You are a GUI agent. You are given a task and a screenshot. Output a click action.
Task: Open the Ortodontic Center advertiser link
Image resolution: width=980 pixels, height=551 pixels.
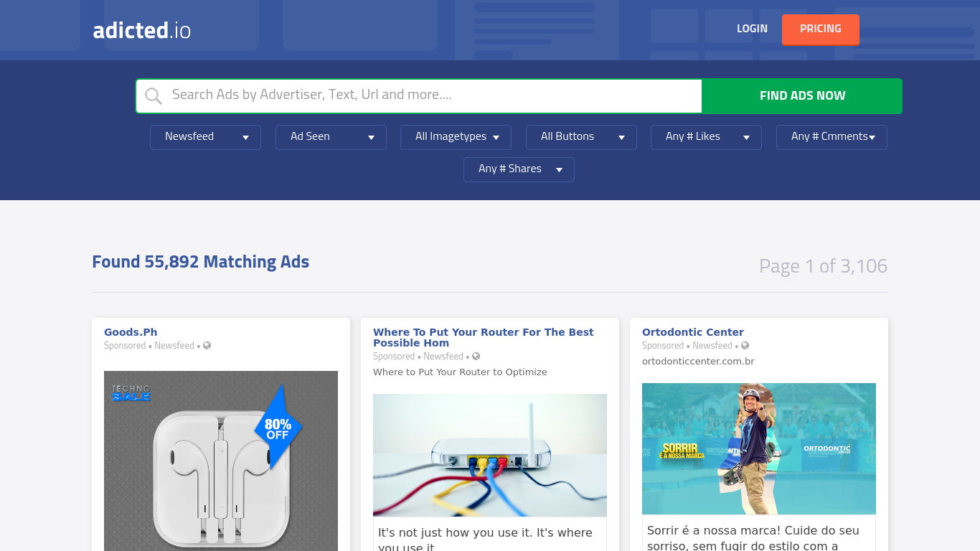click(692, 332)
